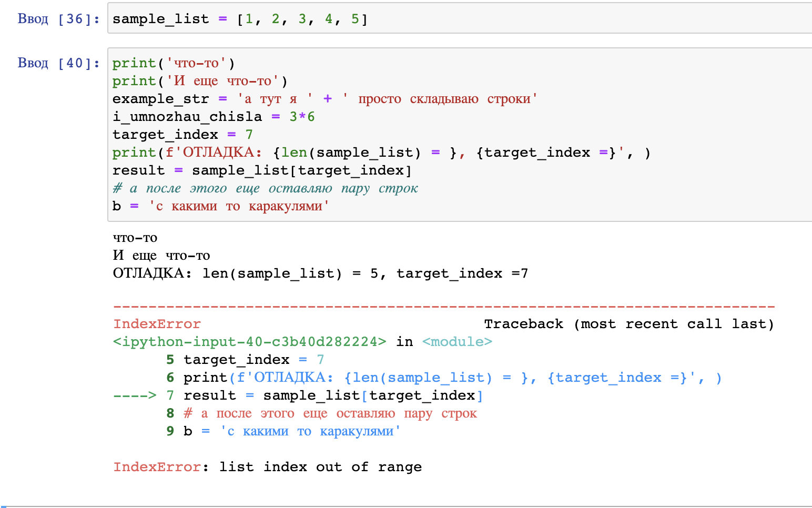Click the target_index = 7 line in cell
812x508 pixels.
click(182, 135)
